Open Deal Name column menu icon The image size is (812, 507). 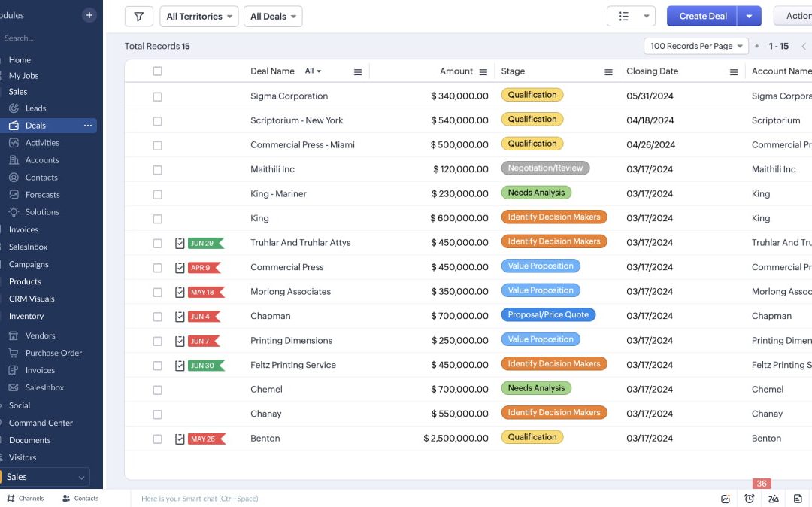(x=358, y=72)
